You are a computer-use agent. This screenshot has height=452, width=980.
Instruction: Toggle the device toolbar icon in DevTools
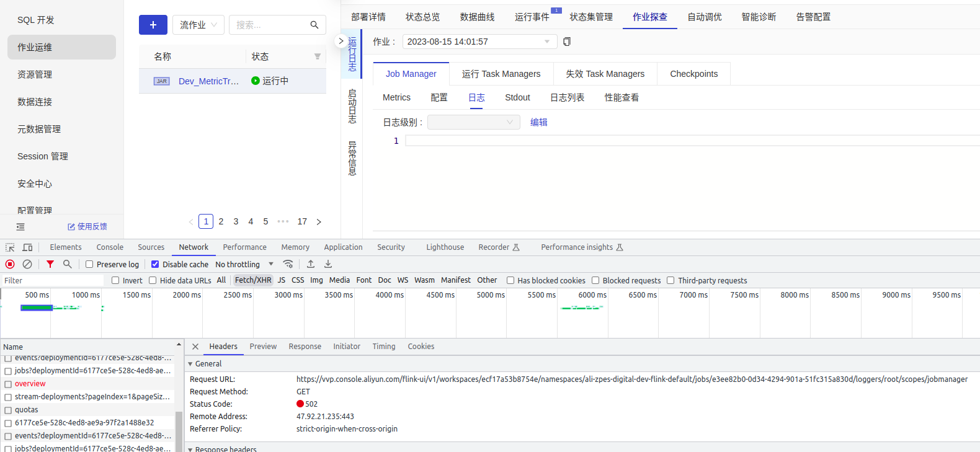pyautogui.click(x=28, y=247)
